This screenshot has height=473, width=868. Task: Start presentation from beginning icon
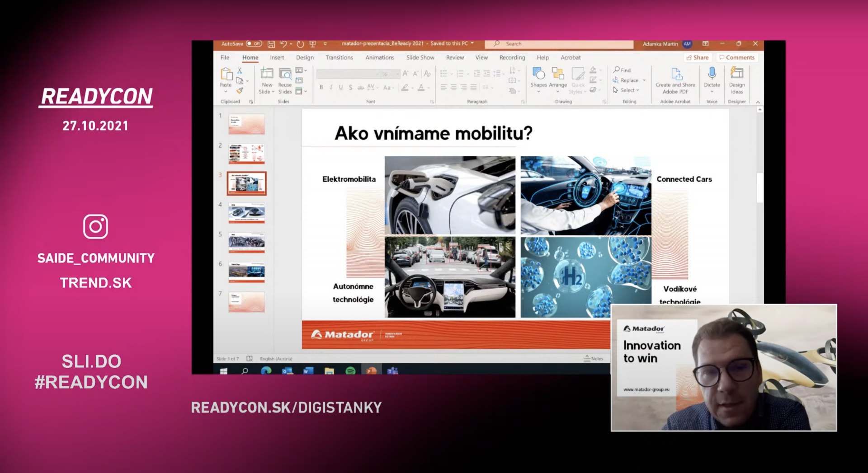[312, 44]
